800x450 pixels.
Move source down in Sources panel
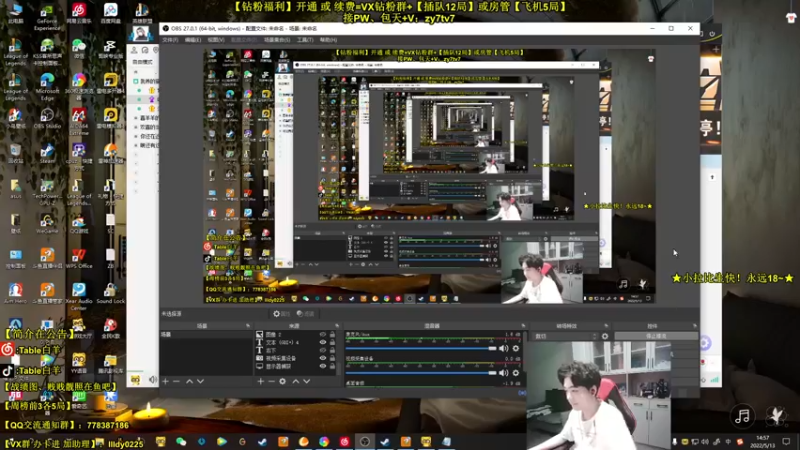click(306, 381)
